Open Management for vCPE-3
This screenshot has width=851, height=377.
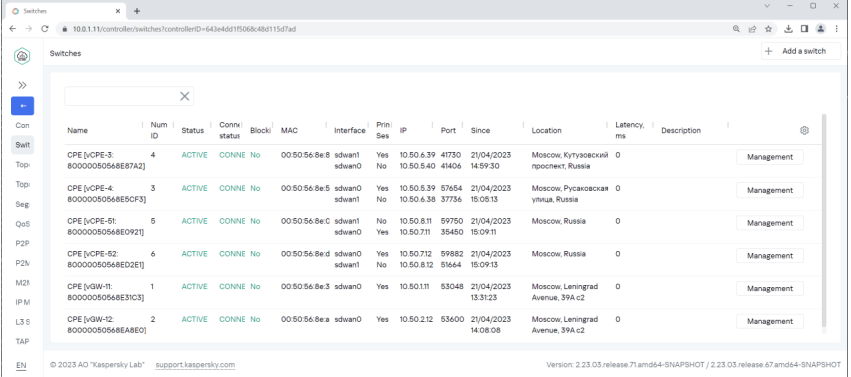click(770, 157)
